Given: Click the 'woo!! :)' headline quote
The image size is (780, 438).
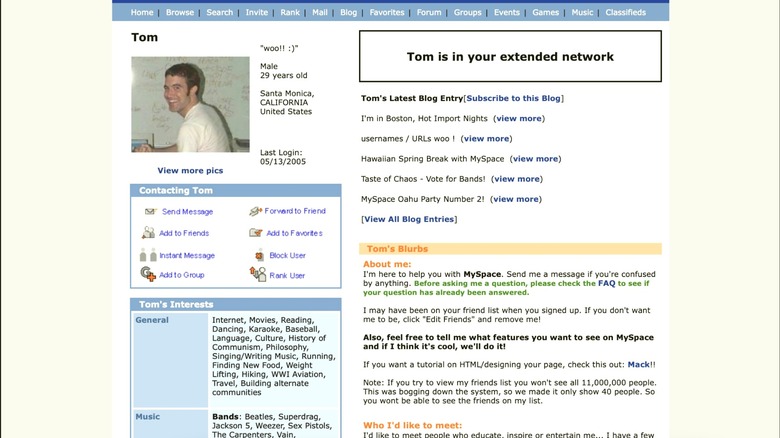Looking at the screenshot, I should point(279,48).
